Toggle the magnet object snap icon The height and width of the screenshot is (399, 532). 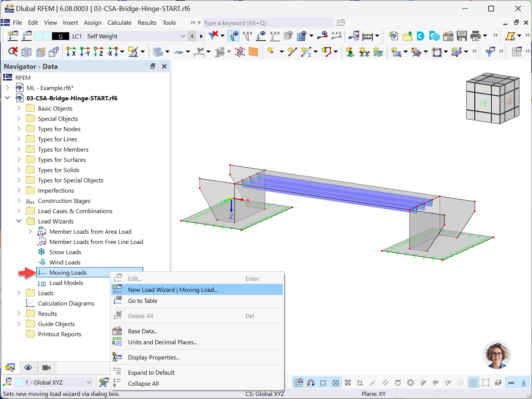[x=311, y=383]
